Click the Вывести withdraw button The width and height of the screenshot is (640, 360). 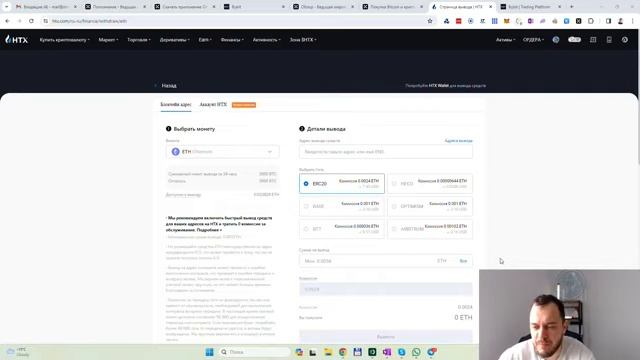point(386,337)
